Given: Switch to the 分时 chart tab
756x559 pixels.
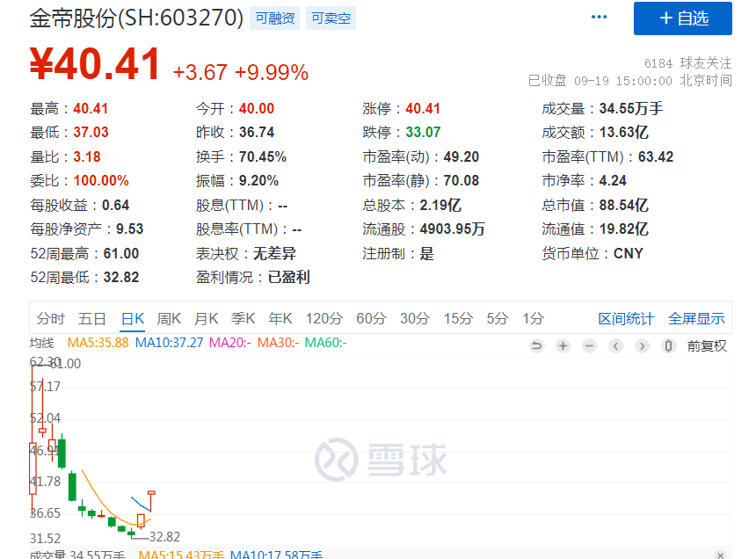Looking at the screenshot, I should click(x=50, y=318).
